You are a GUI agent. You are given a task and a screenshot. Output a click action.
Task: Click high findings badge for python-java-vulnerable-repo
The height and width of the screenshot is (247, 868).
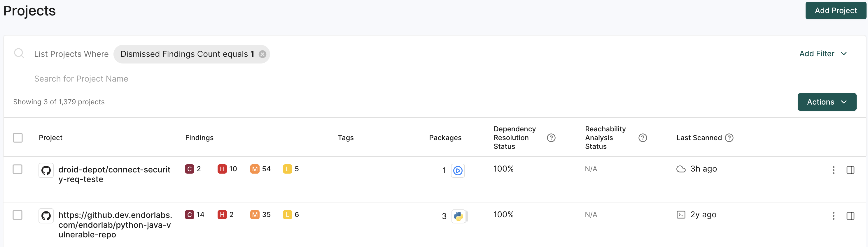pyautogui.click(x=225, y=215)
